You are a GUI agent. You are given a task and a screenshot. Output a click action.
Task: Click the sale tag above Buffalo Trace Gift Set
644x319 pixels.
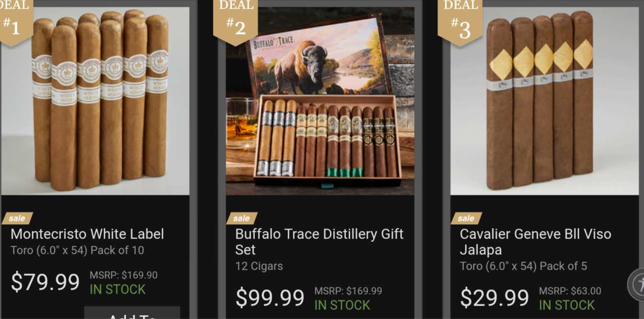tap(241, 218)
